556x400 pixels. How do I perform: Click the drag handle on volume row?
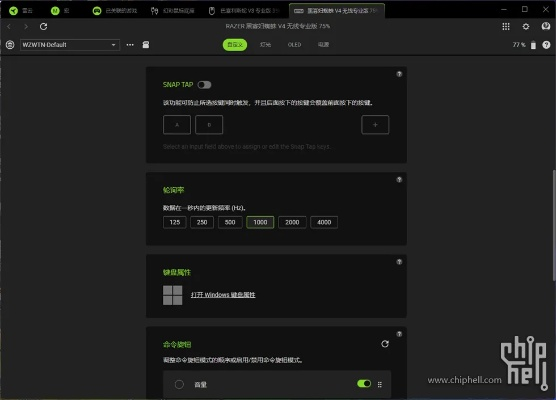[x=380, y=384]
